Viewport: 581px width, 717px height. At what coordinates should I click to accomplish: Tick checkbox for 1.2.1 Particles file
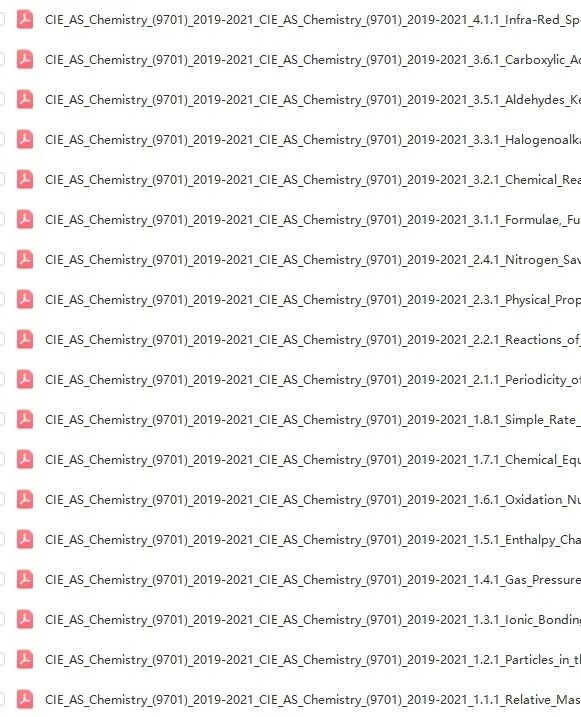(1, 659)
